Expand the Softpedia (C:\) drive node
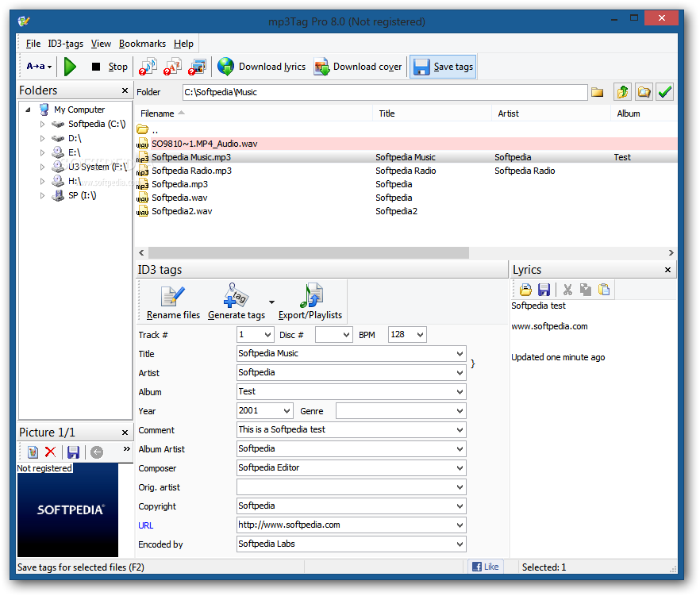 [42, 124]
